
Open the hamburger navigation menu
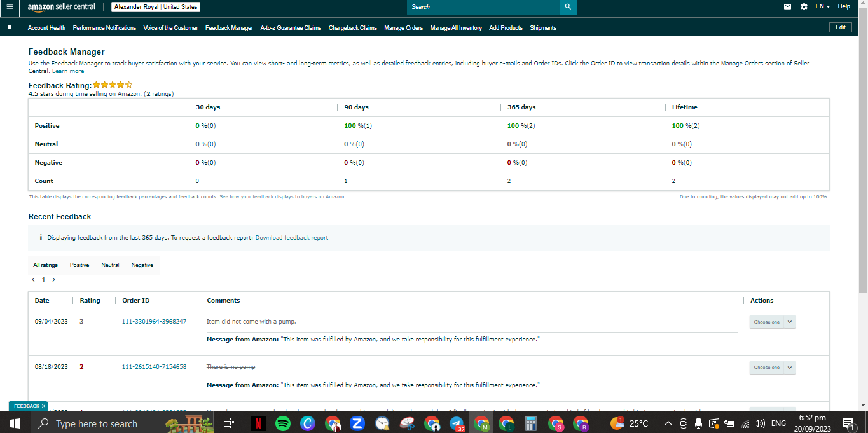click(x=9, y=7)
